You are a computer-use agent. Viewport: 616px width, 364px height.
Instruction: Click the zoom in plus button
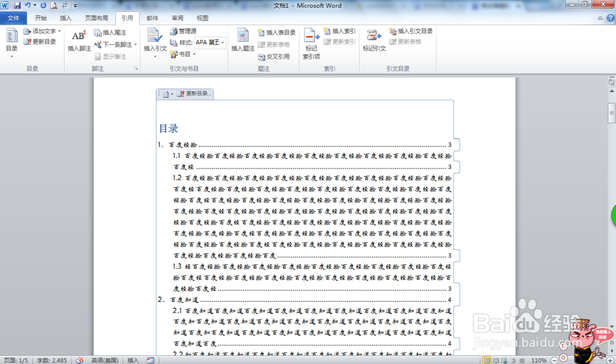click(x=610, y=360)
